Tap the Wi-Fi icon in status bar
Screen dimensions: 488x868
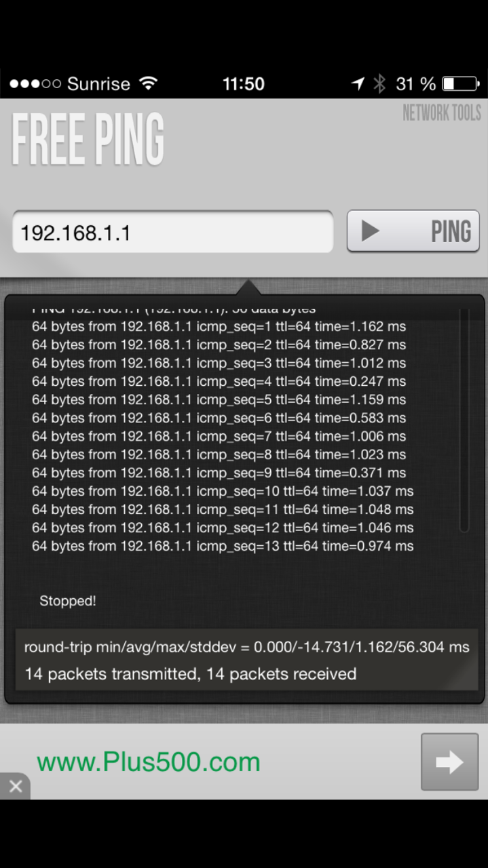pos(148,83)
